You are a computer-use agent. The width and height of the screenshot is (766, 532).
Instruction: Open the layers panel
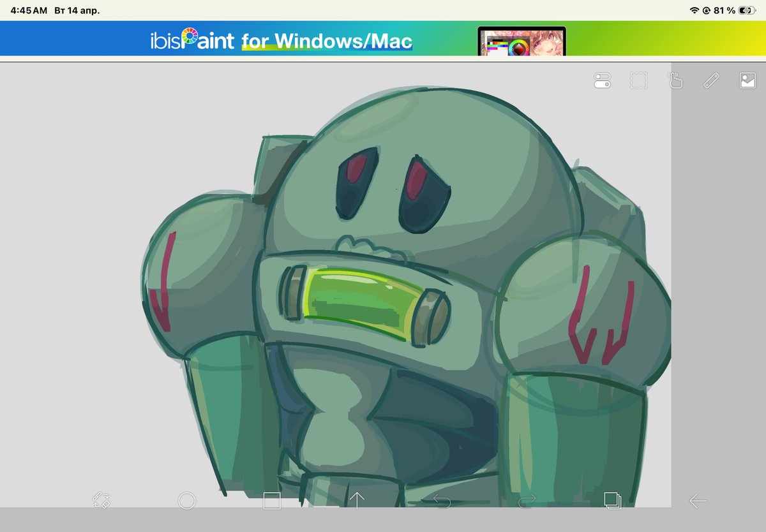click(613, 501)
